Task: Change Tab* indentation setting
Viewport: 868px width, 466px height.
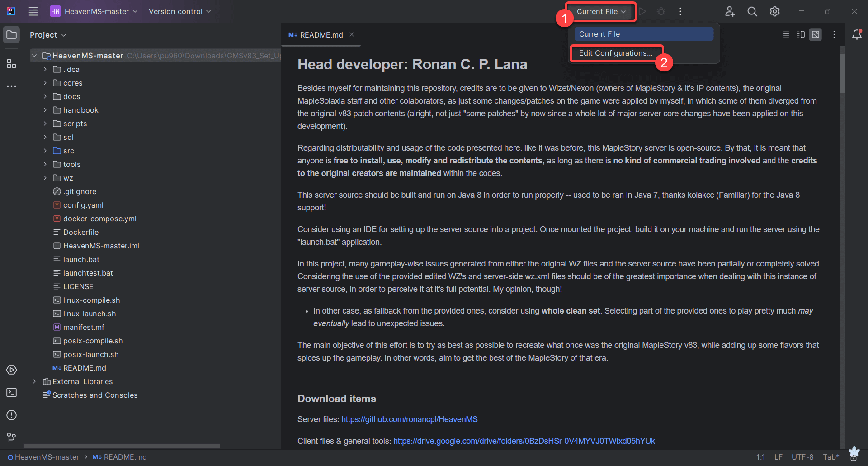Action: [831, 457]
